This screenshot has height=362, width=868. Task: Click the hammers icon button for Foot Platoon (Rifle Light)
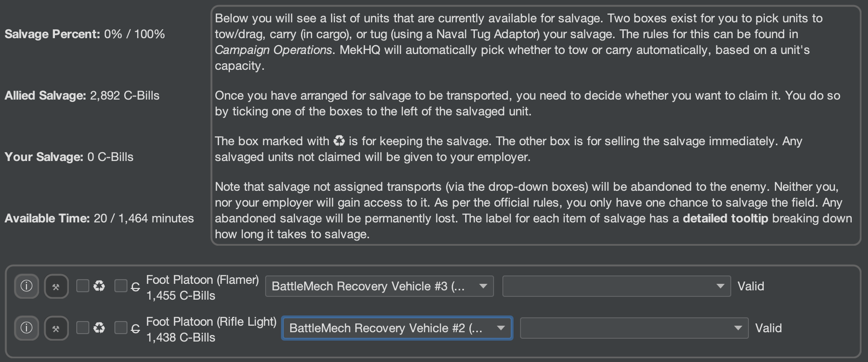[56, 328]
